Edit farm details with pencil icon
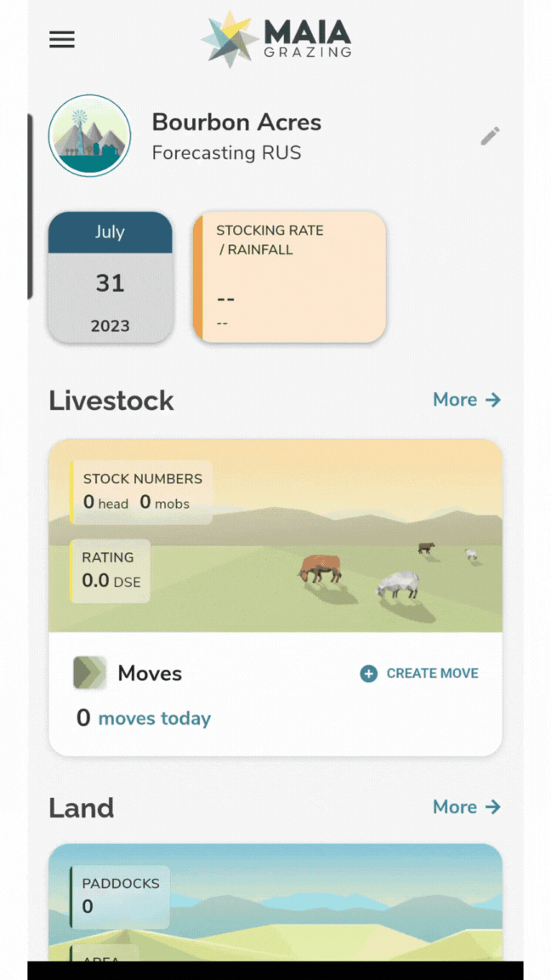Viewport: 551px width, 980px height. coord(490,136)
